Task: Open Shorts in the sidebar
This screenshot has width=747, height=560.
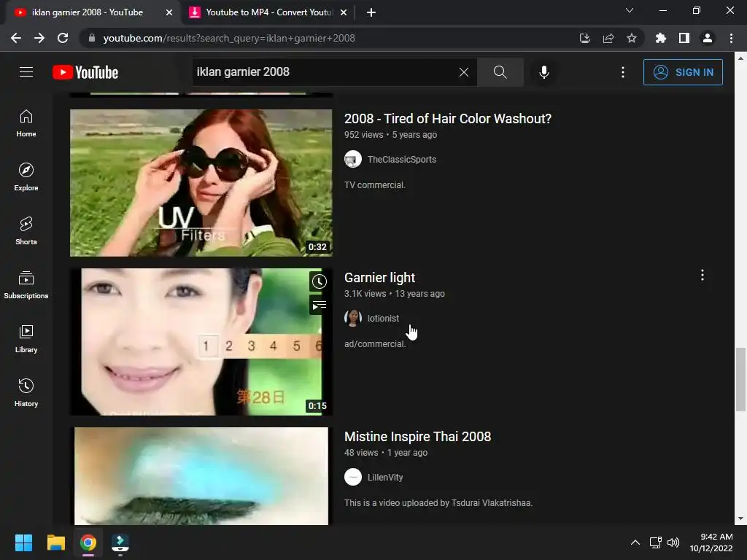Action: [26, 231]
